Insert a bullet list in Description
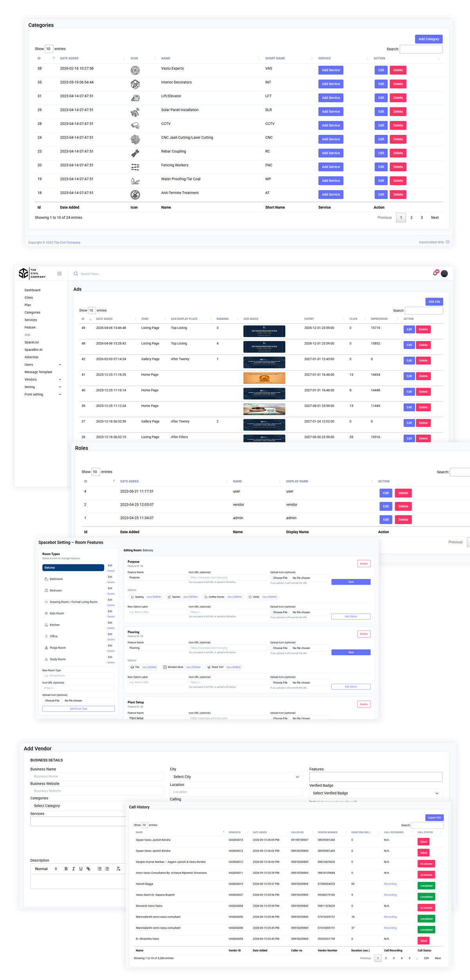 tap(107, 869)
